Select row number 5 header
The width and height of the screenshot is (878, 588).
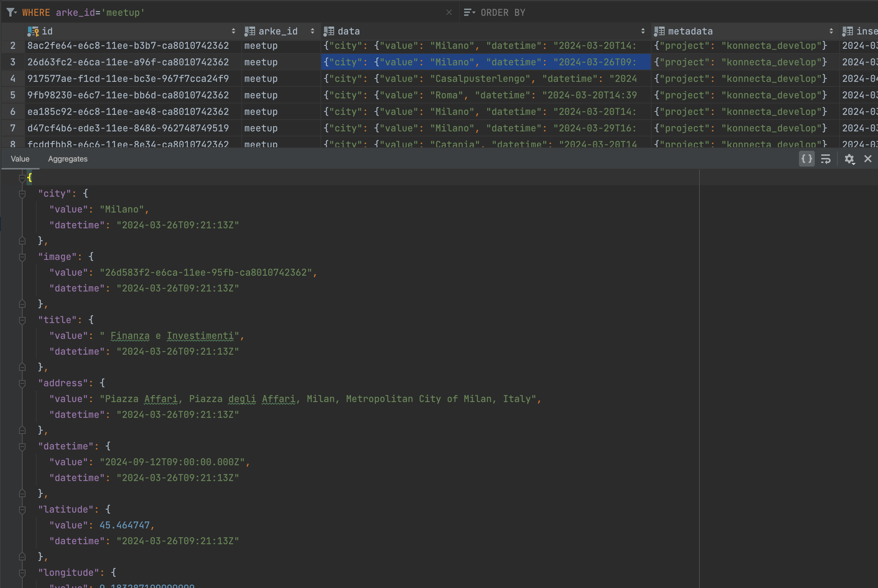click(x=13, y=95)
